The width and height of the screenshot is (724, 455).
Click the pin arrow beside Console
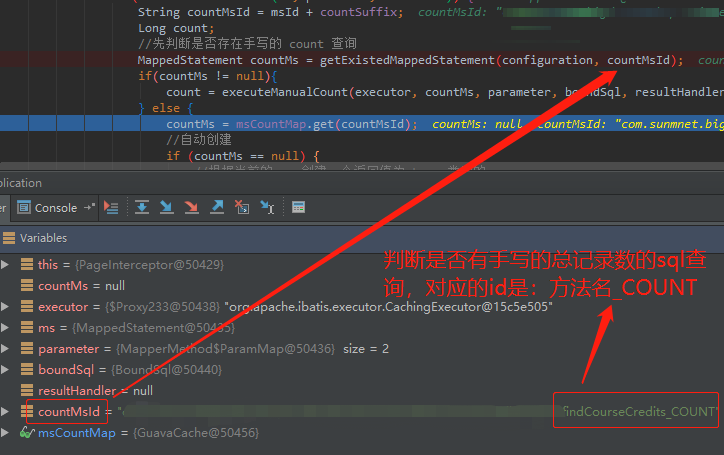pos(89,207)
